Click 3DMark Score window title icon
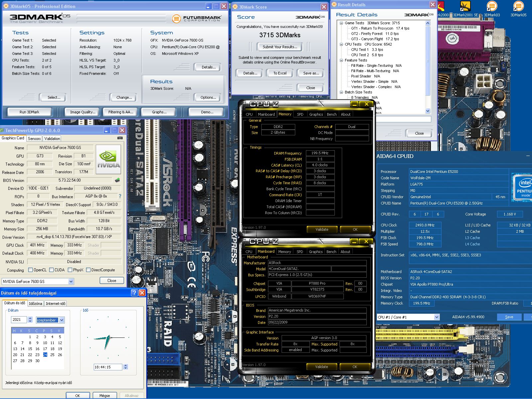 (235, 7)
